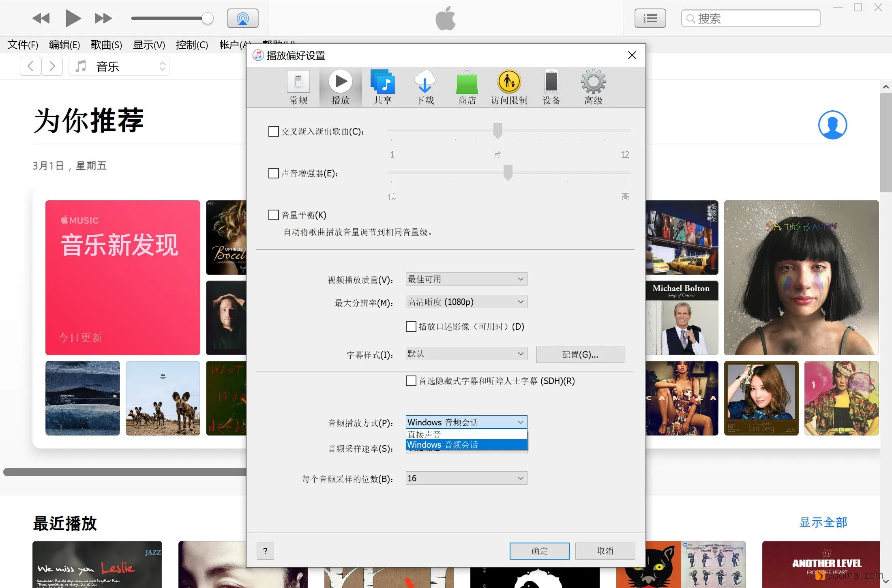
Task: Open the 编辑(E) menu
Action: [x=64, y=45]
